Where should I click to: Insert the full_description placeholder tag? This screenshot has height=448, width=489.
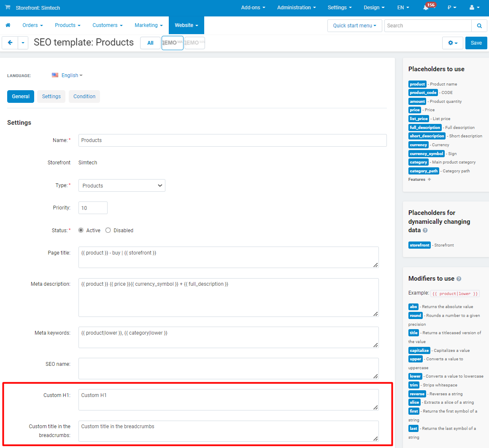tap(425, 127)
